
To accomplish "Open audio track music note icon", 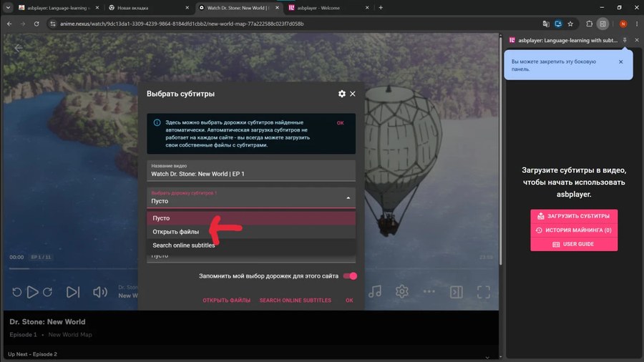I will coord(374,291).
